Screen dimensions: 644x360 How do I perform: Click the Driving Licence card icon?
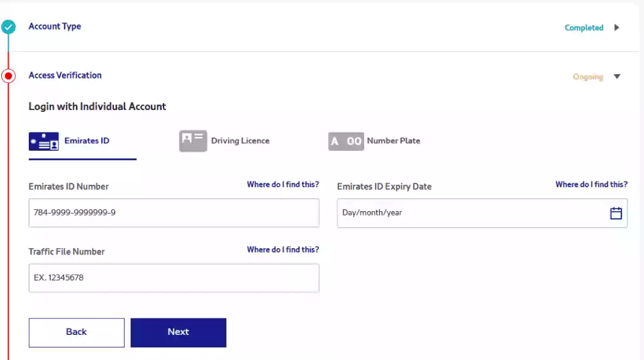[x=193, y=141]
